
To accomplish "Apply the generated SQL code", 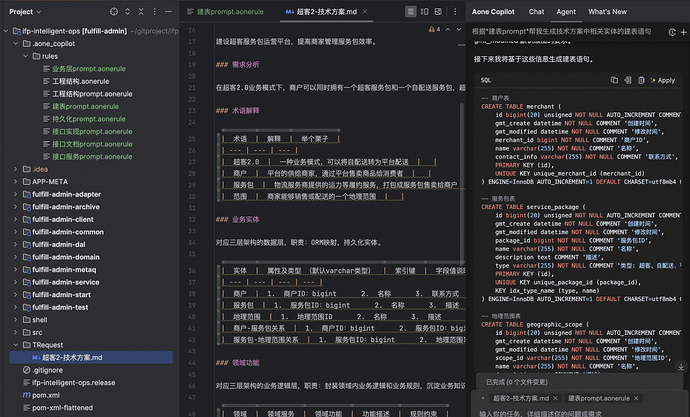I will [663, 80].
